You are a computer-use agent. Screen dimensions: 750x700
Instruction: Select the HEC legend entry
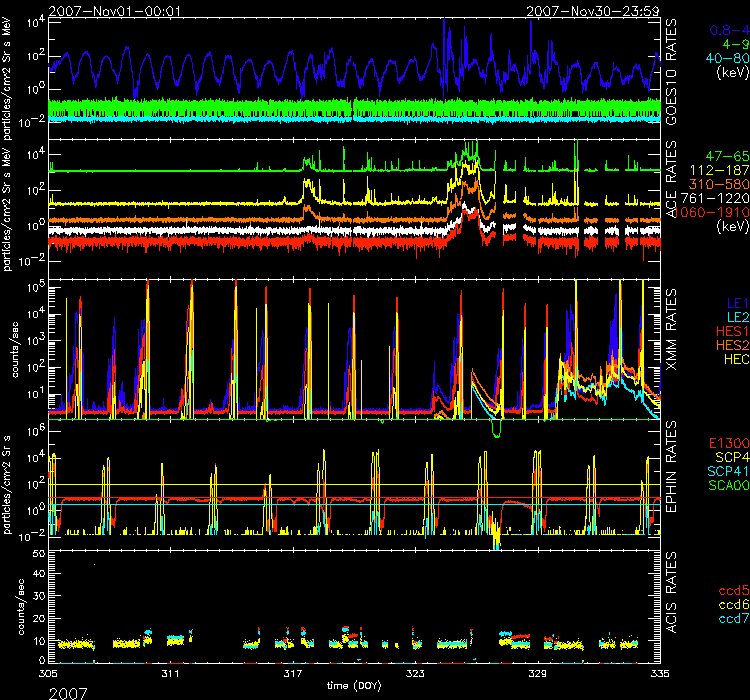(737, 359)
